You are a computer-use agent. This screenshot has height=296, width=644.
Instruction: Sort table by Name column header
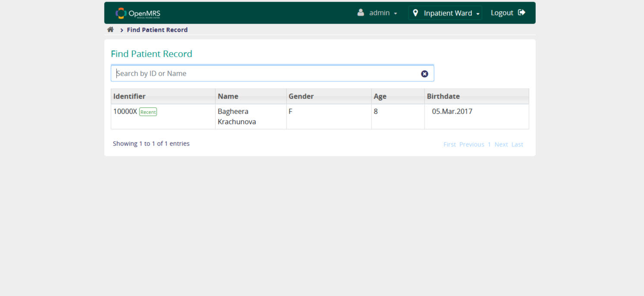click(228, 97)
